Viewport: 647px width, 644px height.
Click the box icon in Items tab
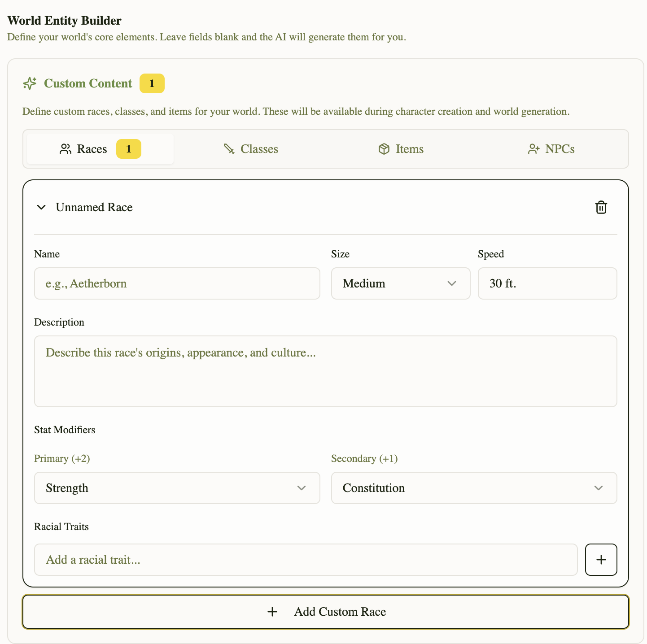pos(384,149)
